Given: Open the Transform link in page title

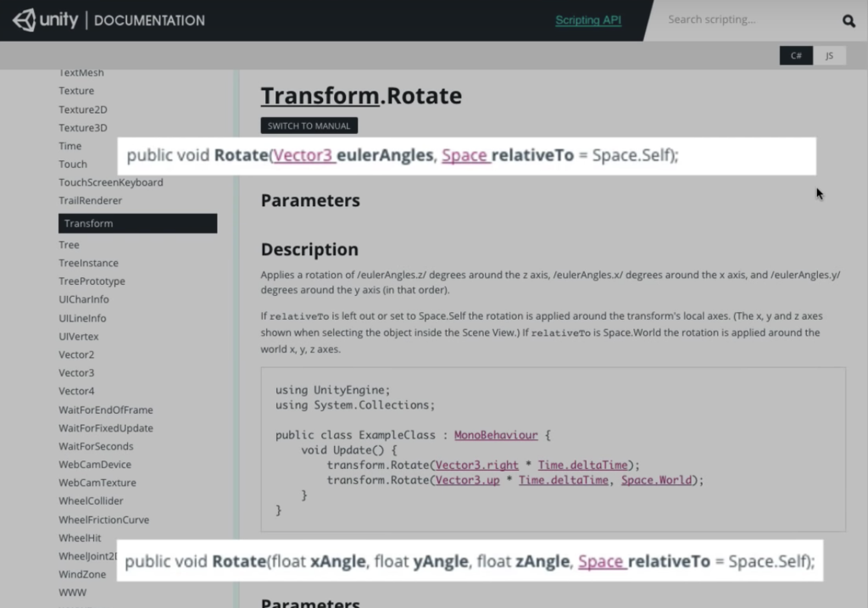Looking at the screenshot, I should coord(320,96).
